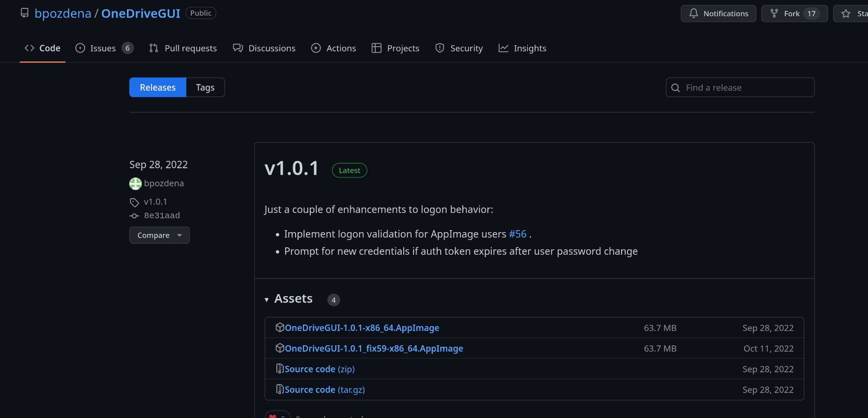
Task: Switch to the Tags view
Action: pos(205,88)
